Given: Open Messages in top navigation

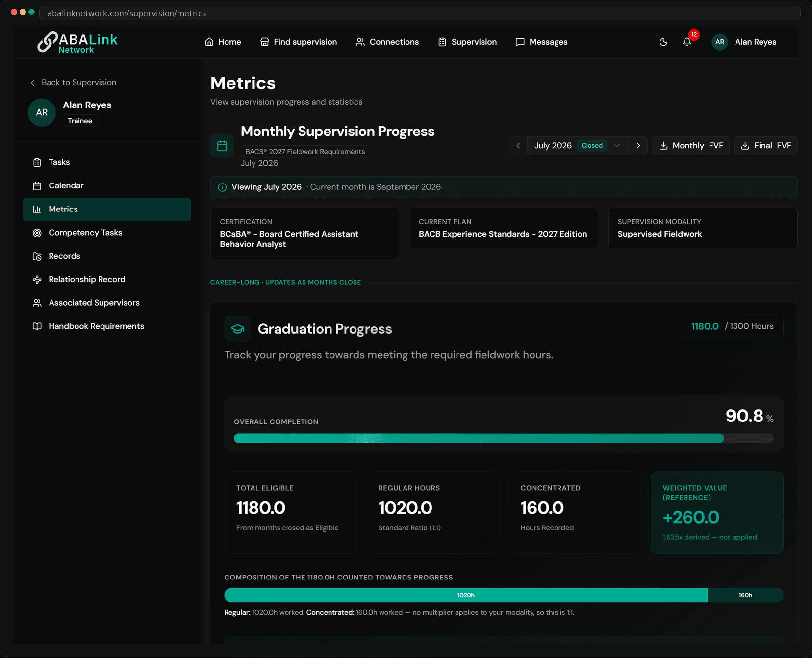Looking at the screenshot, I should point(541,42).
